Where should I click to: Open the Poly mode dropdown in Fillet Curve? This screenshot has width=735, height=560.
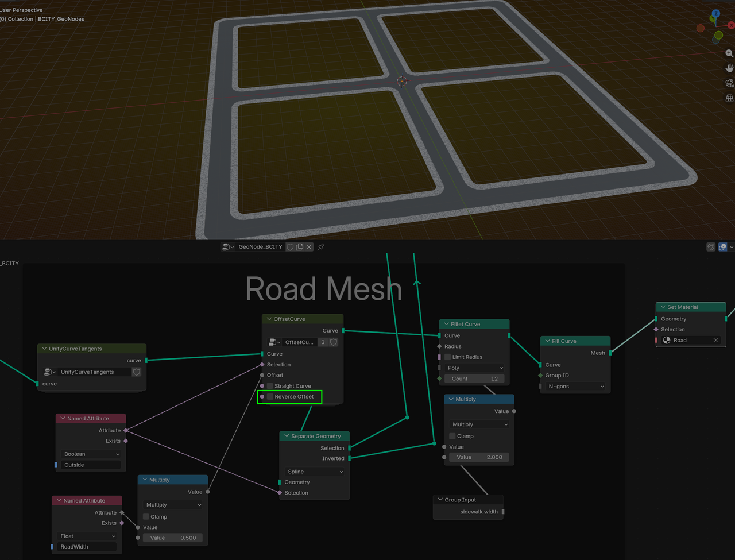pyautogui.click(x=474, y=368)
